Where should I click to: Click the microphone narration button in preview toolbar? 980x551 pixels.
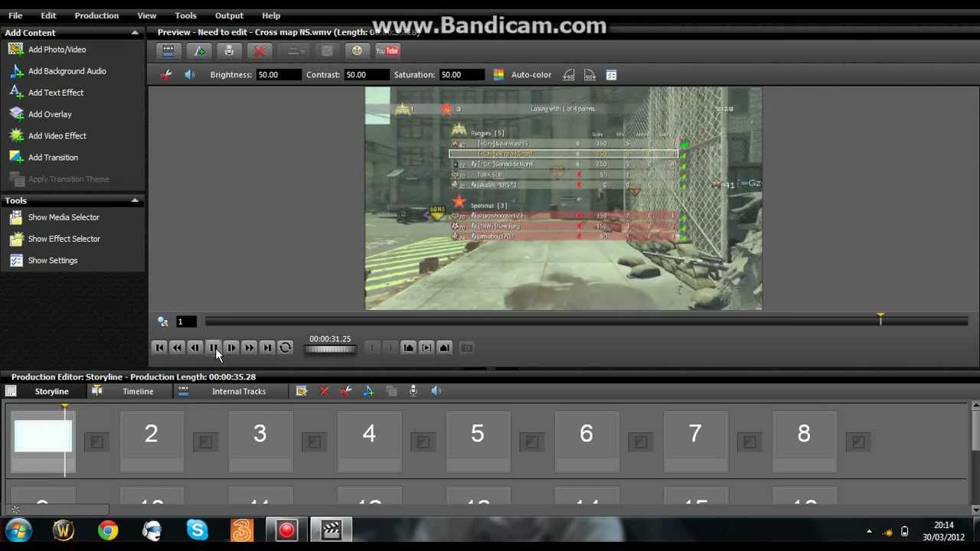tap(229, 51)
